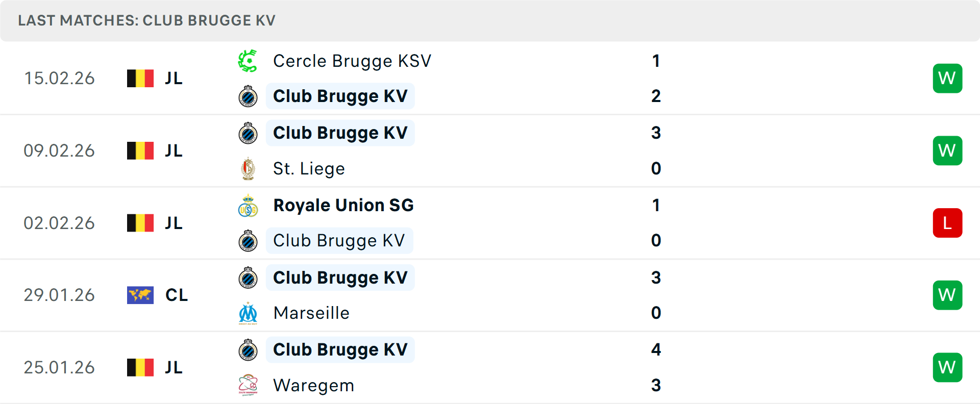The width and height of the screenshot is (980, 404).
Task: Click the red L badge for the Royale Union SG match
Action: pyautogui.click(x=947, y=222)
